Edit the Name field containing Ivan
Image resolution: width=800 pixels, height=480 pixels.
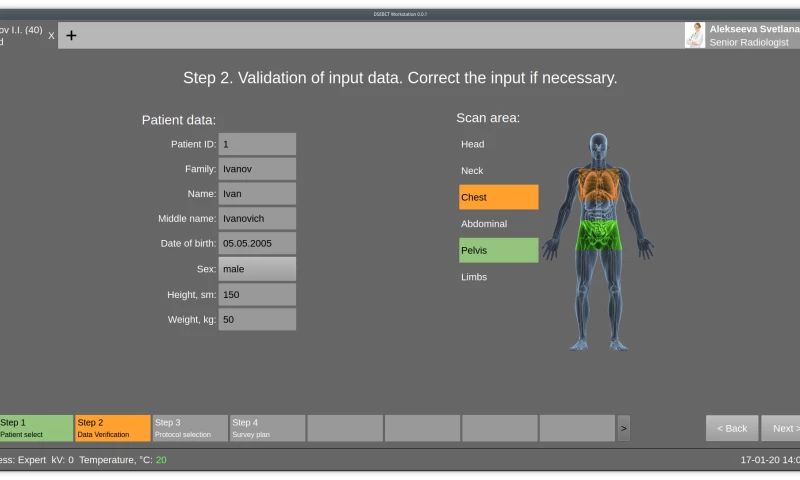click(x=257, y=194)
